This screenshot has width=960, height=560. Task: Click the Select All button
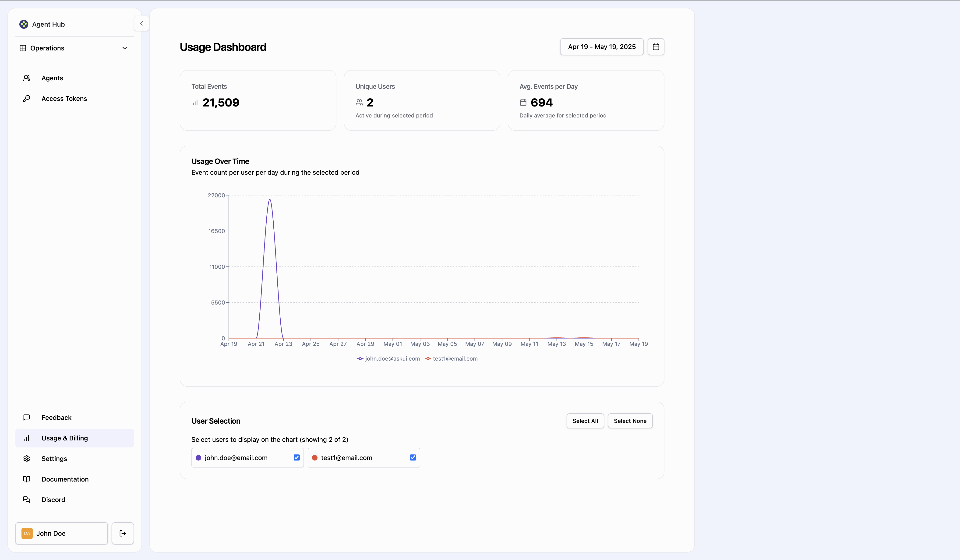pos(585,421)
